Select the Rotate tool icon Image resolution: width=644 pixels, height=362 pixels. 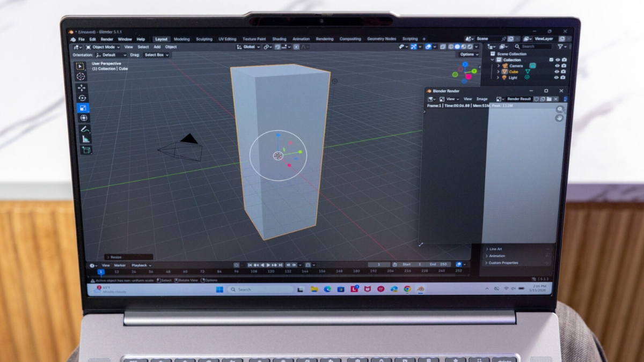pyautogui.click(x=82, y=98)
